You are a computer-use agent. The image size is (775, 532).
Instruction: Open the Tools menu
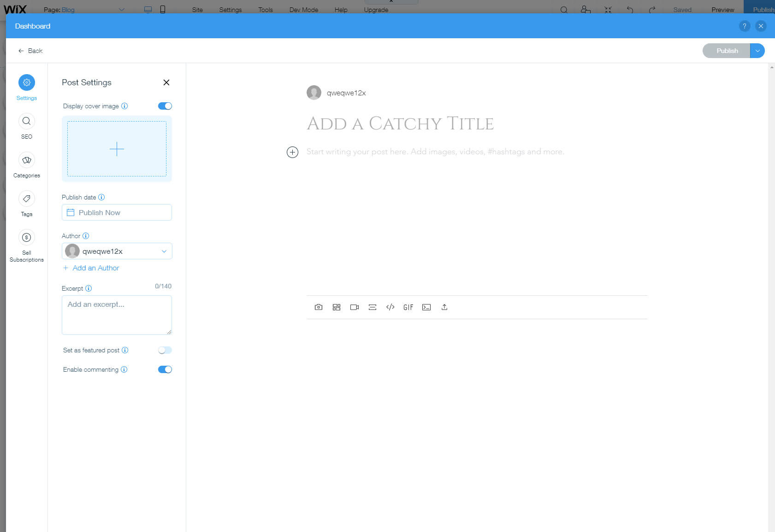click(x=265, y=10)
